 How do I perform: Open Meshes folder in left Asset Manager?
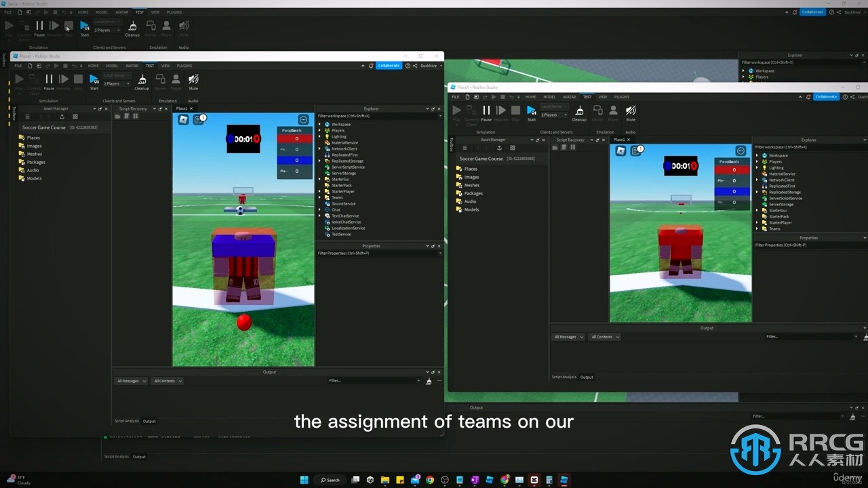point(34,154)
